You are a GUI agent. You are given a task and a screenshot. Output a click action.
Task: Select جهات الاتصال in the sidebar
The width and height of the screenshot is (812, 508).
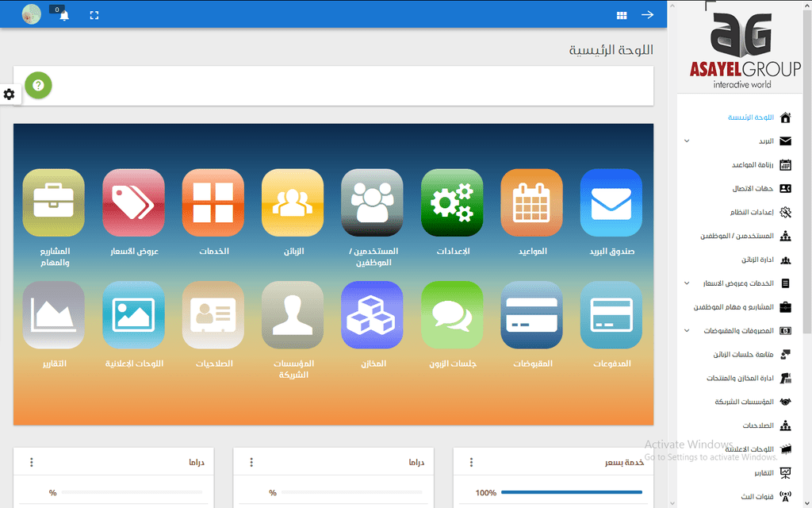click(753, 189)
